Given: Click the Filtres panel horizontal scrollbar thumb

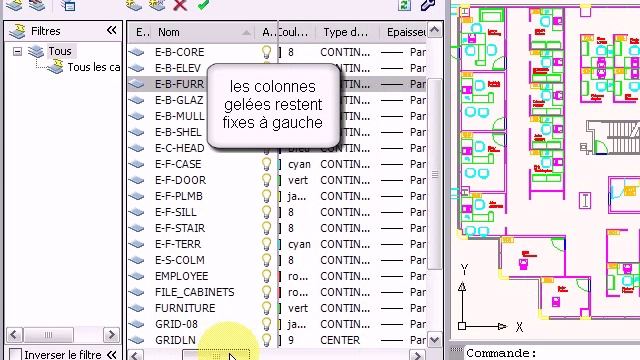Looking at the screenshot, I should point(49,335).
